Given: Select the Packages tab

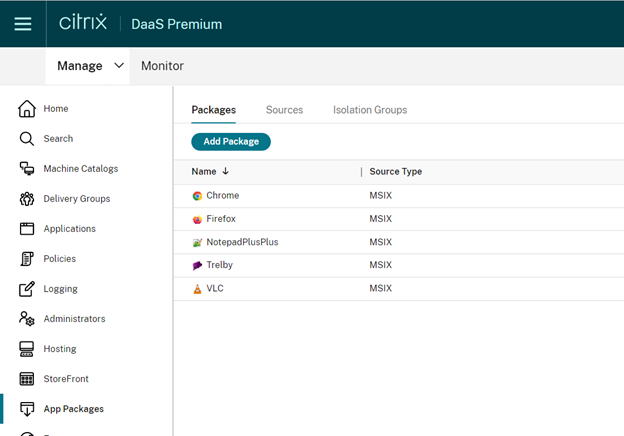Looking at the screenshot, I should point(214,110).
